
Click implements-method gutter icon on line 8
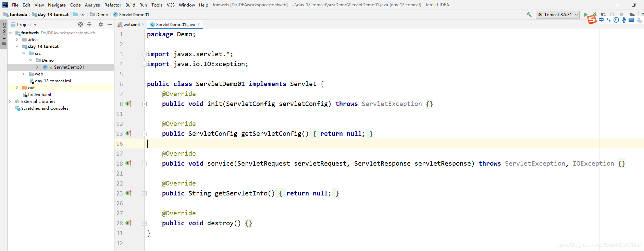128,104
